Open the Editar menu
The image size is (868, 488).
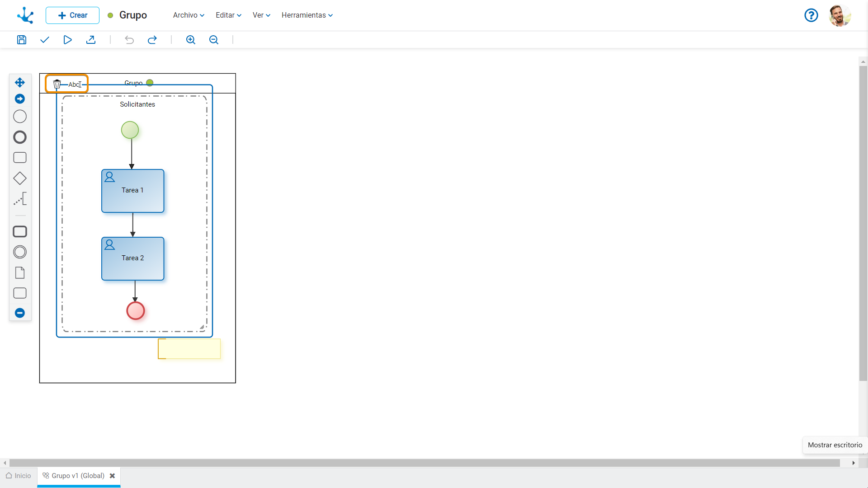228,15
